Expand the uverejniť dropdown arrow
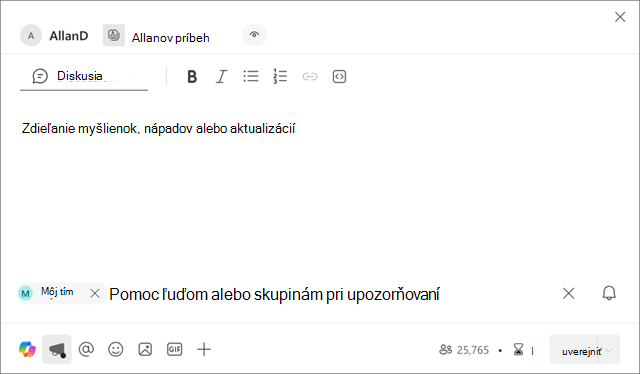640x374 pixels. pos(609,350)
